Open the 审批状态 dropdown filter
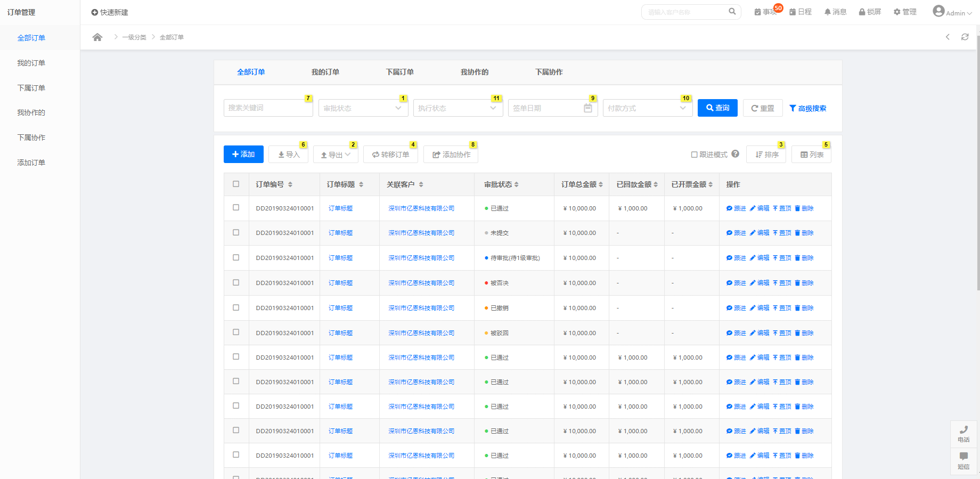Viewport: 980px width, 479px height. tap(363, 108)
